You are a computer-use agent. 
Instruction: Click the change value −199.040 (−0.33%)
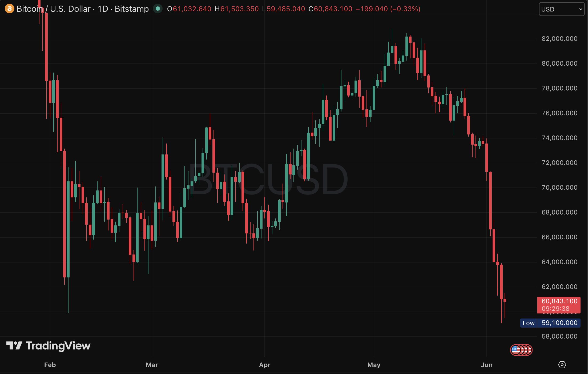pos(388,9)
